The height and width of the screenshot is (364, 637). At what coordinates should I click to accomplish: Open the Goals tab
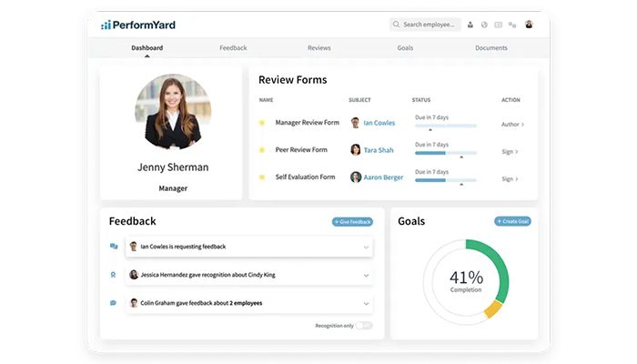click(x=405, y=47)
